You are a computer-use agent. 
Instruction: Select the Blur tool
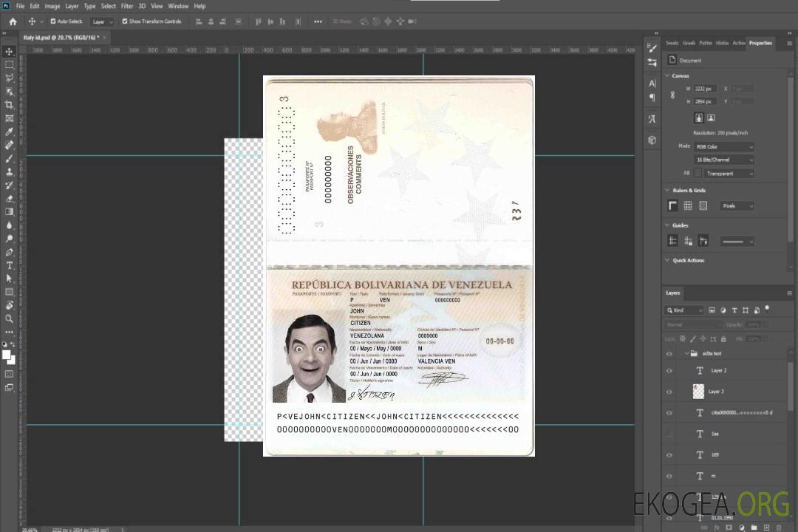pyautogui.click(x=9, y=225)
